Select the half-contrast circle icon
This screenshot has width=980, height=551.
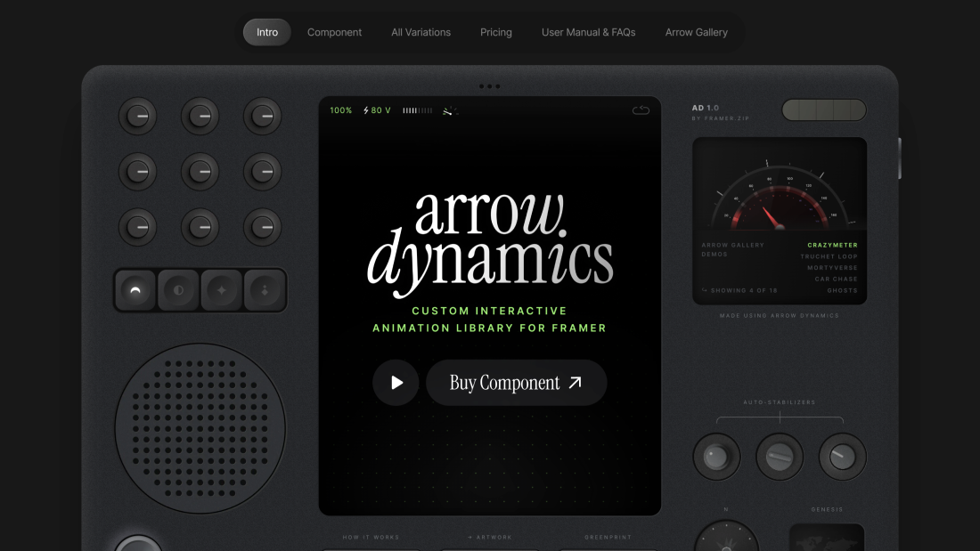point(178,289)
